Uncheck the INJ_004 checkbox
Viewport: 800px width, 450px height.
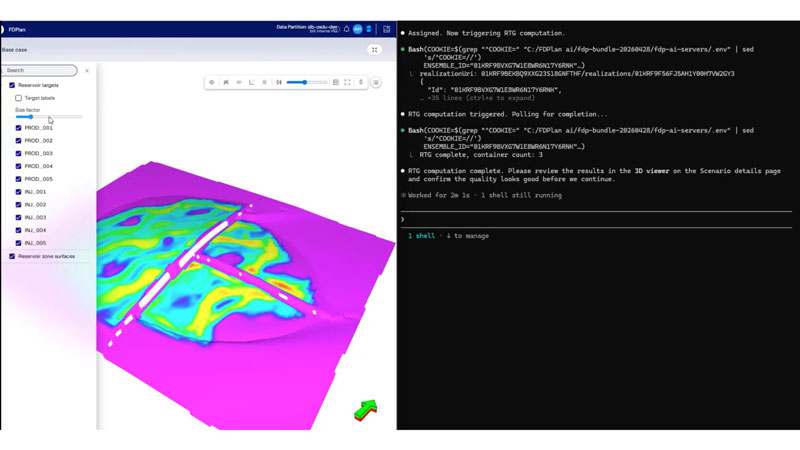click(x=18, y=230)
